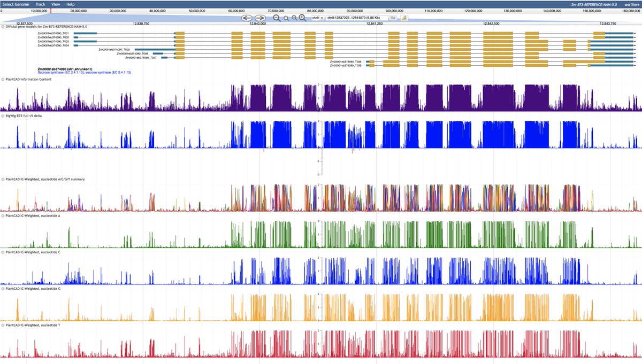This screenshot has height=364, width=642.
Task: Select transcript Zm00001eb374090_T007
Action: [141, 58]
